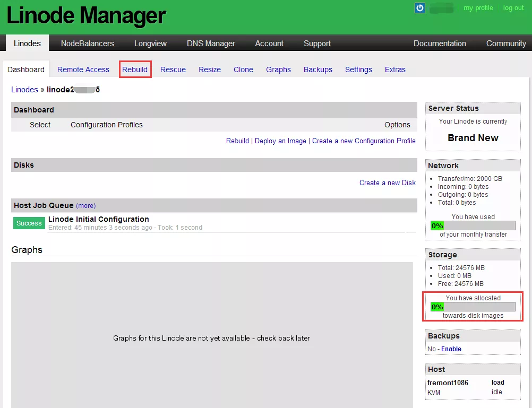Click the Linode Manager logo title
Screen dimensions: 532x408
[x=86, y=15]
